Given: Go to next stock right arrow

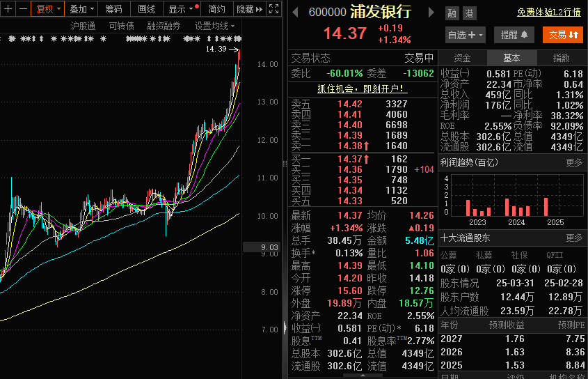Looking at the screenshot, I should (431, 12).
